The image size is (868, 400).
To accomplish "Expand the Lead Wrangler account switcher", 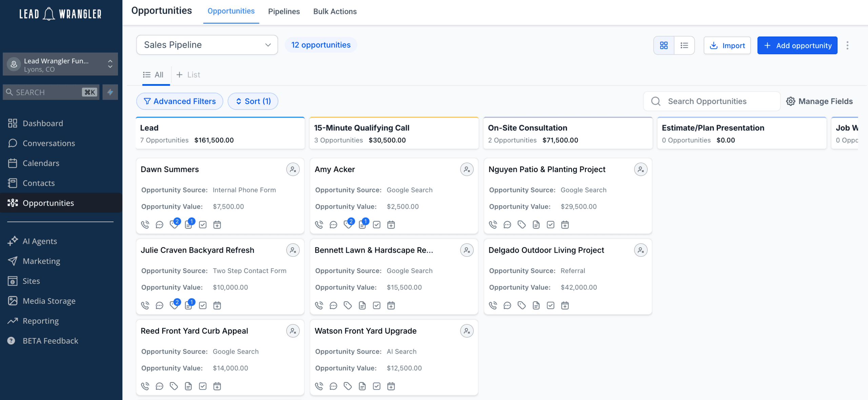I will pyautogui.click(x=60, y=64).
